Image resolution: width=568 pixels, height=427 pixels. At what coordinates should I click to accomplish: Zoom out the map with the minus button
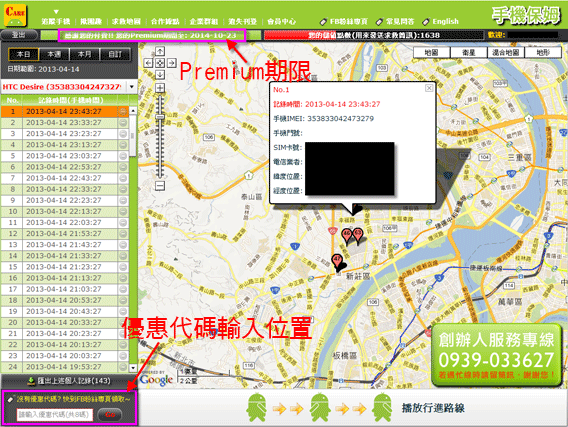(x=160, y=186)
